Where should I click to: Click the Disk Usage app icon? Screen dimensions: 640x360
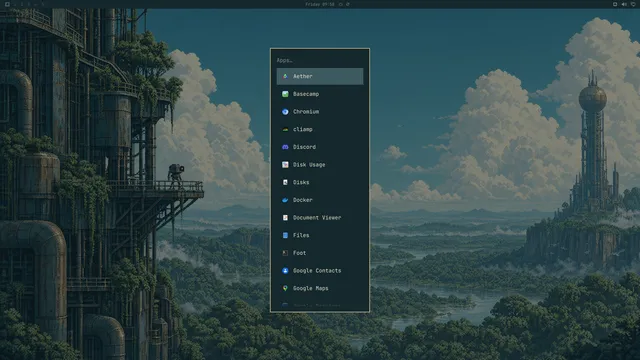(x=285, y=164)
